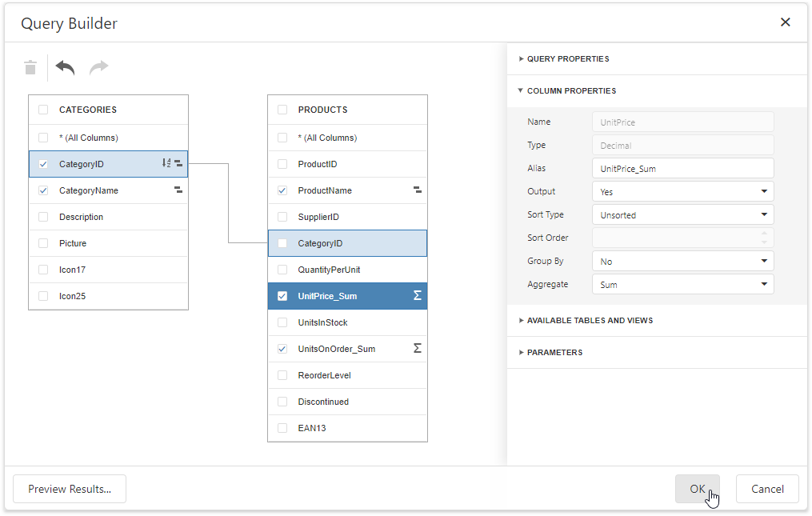The image size is (812, 516).
Task: Click the undo arrow icon
Action: pyautogui.click(x=66, y=68)
